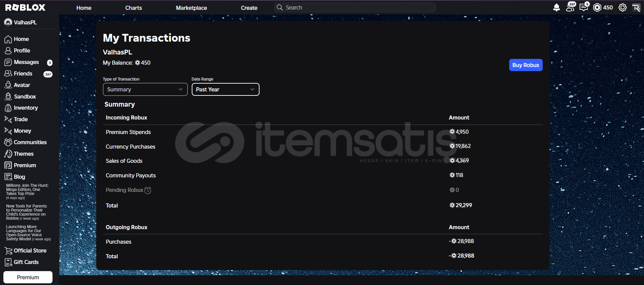The image size is (644, 285).
Task: Click the My Transactions heading
Action: tap(147, 38)
